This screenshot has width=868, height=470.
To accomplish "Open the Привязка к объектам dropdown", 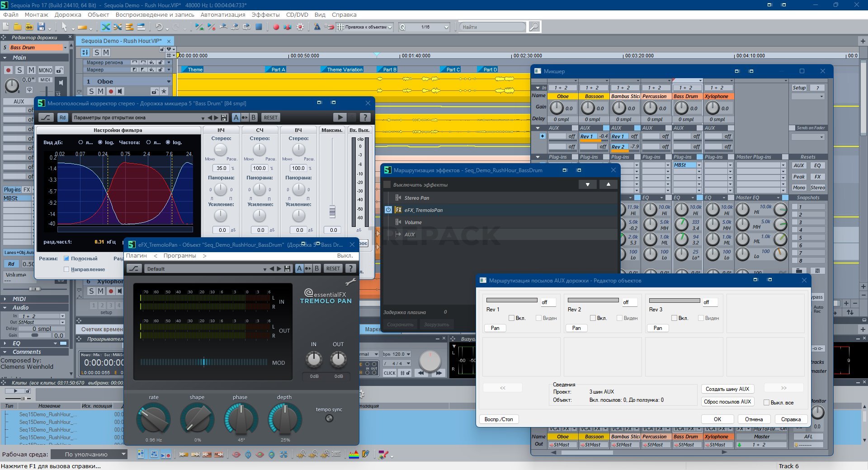I will click(x=390, y=27).
